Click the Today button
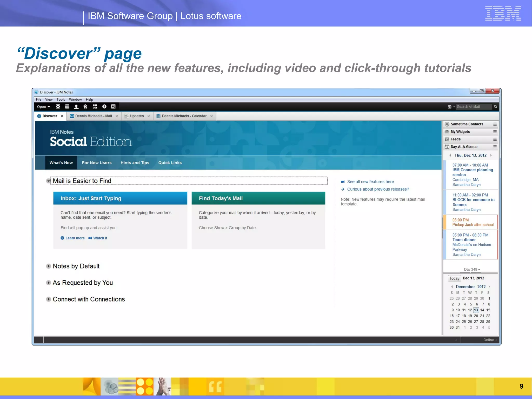The height and width of the screenshot is (399, 532). pos(454,278)
